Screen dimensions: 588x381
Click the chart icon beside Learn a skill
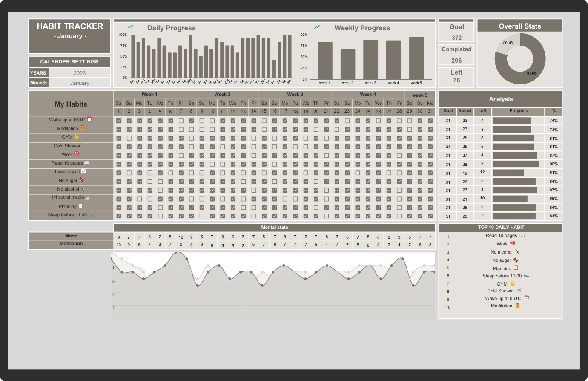tap(84, 171)
